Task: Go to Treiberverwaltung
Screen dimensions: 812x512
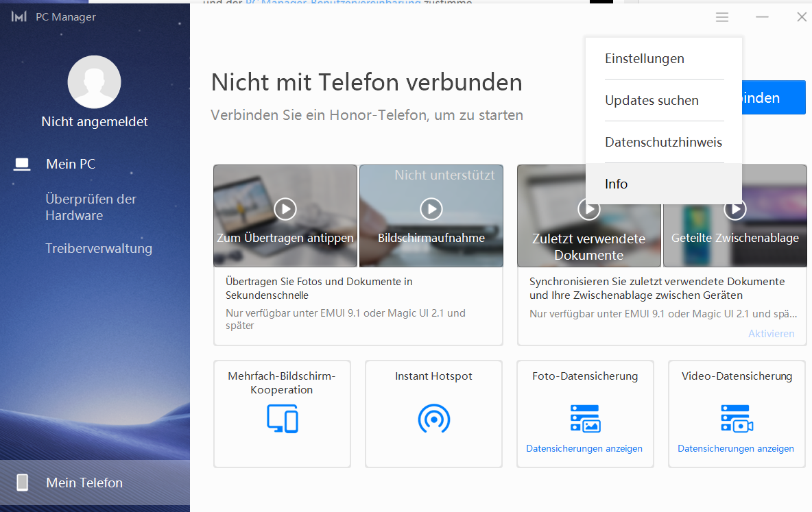Action: coord(98,249)
